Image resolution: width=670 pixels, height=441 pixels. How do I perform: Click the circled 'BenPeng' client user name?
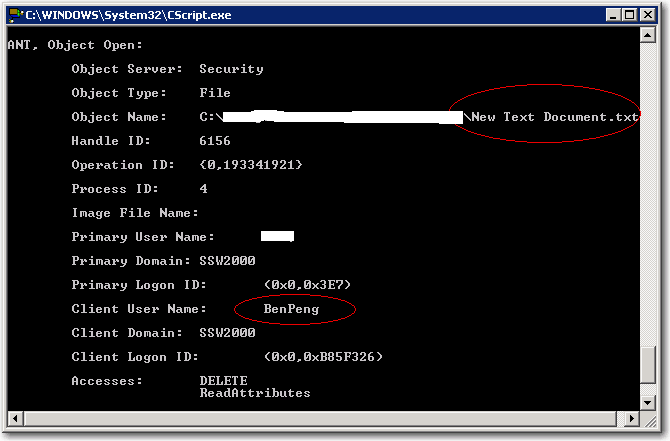pos(291,309)
